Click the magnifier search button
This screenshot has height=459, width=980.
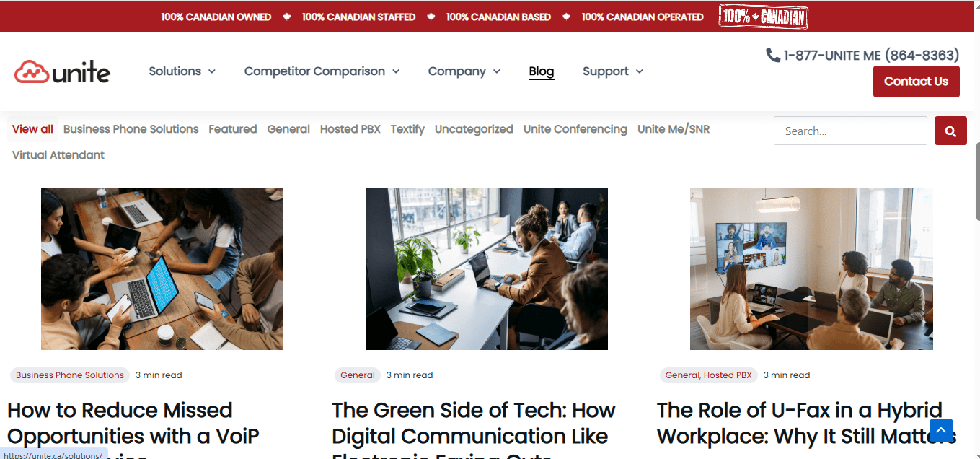(950, 131)
